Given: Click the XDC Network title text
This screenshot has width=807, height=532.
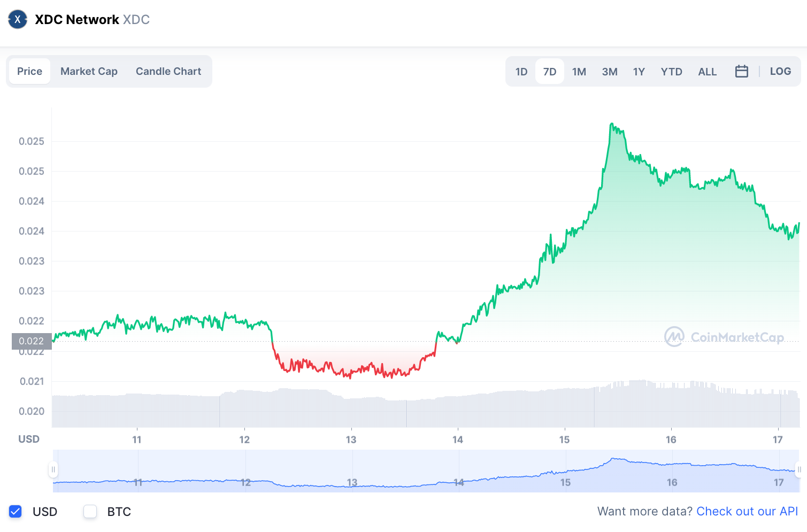Looking at the screenshot, I should coord(77,20).
